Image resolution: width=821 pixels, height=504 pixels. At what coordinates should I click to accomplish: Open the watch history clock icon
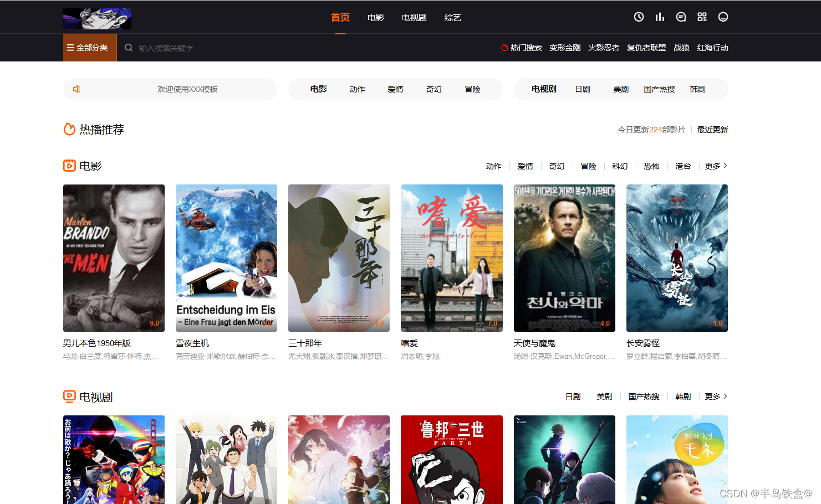point(639,17)
